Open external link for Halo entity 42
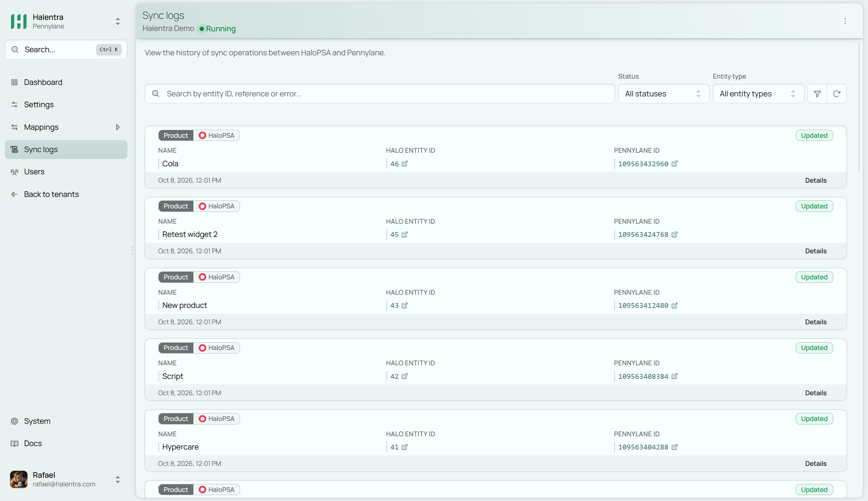The width and height of the screenshot is (868, 501). pyautogui.click(x=405, y=376)
